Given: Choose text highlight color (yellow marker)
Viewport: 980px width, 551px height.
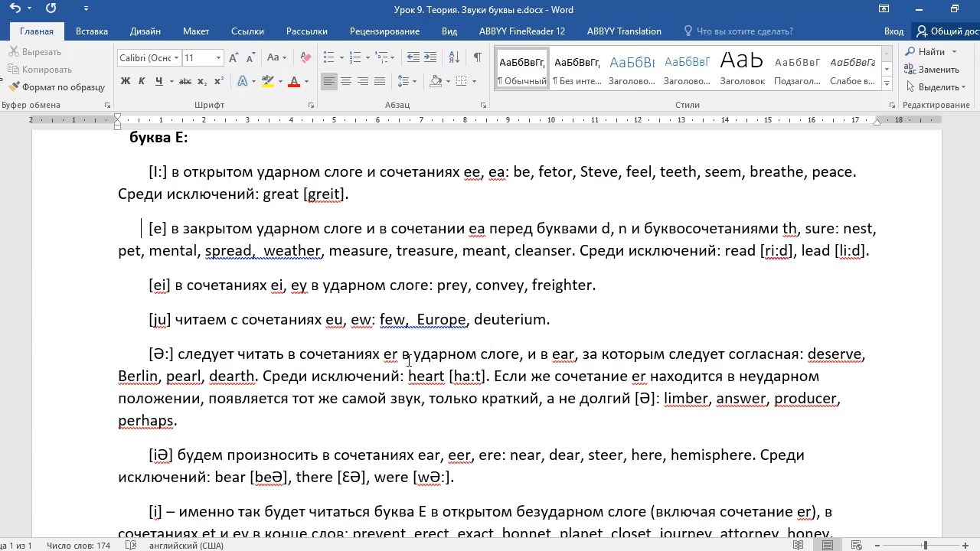Looking at the screenshot, I should 268,81.
